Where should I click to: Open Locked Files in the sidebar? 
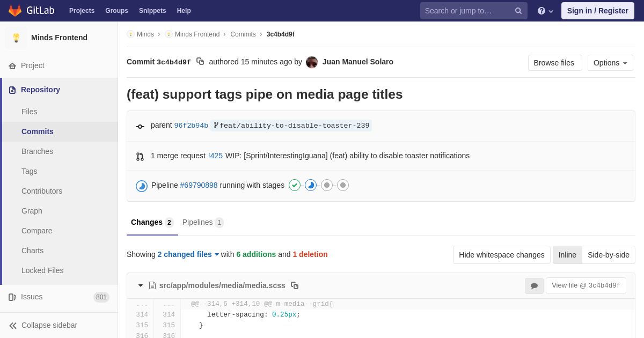tap(60, 270)
